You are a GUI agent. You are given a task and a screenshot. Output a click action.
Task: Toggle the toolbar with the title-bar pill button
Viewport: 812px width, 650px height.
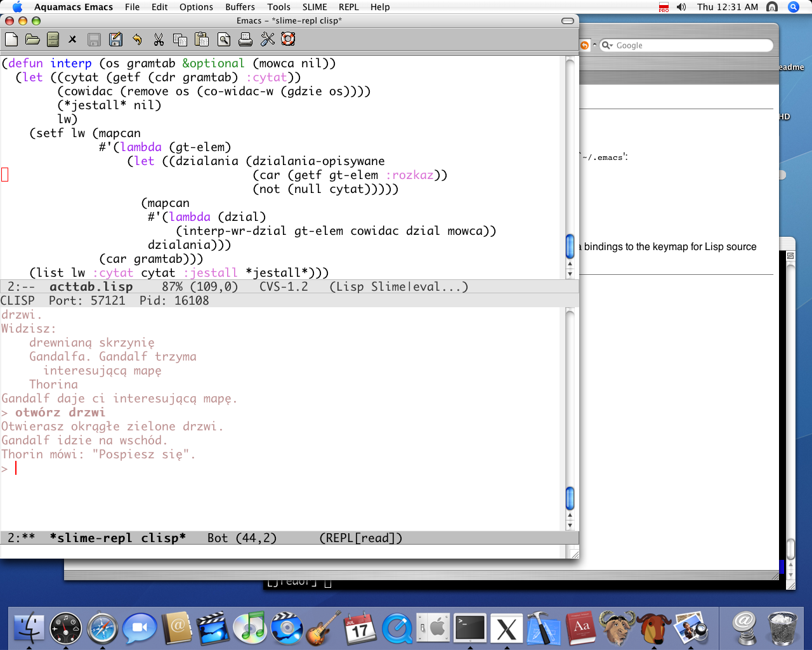pyautogui.click(x=568, y=21)
